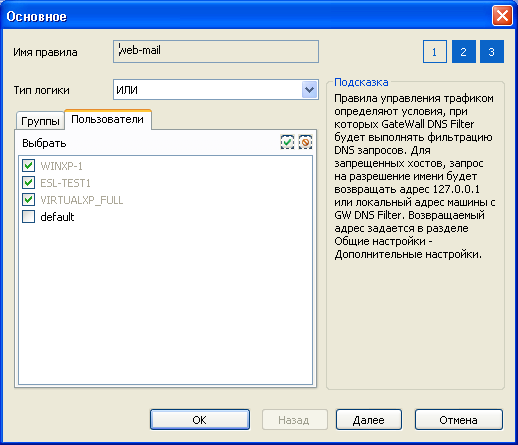Confirm the rule with the OK button
Image resolution: width=518 pixels, height=445 pixels.
pyautogui.click(x=200, y=420)
